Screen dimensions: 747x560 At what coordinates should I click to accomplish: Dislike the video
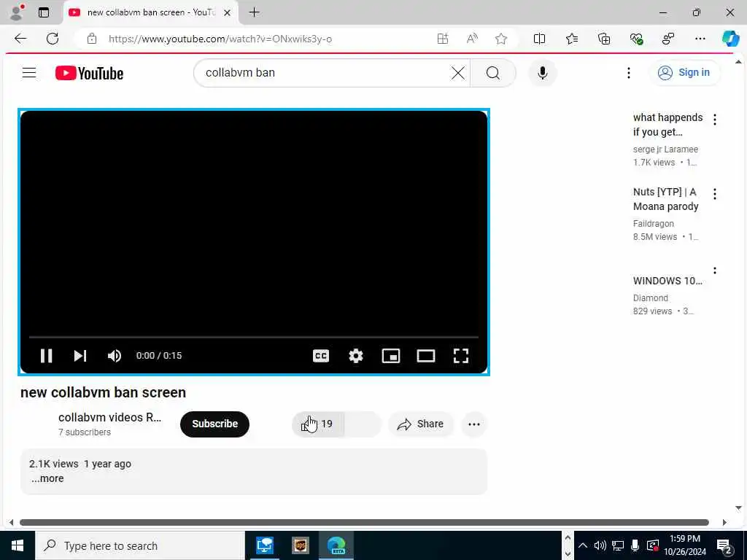point(363,424)
